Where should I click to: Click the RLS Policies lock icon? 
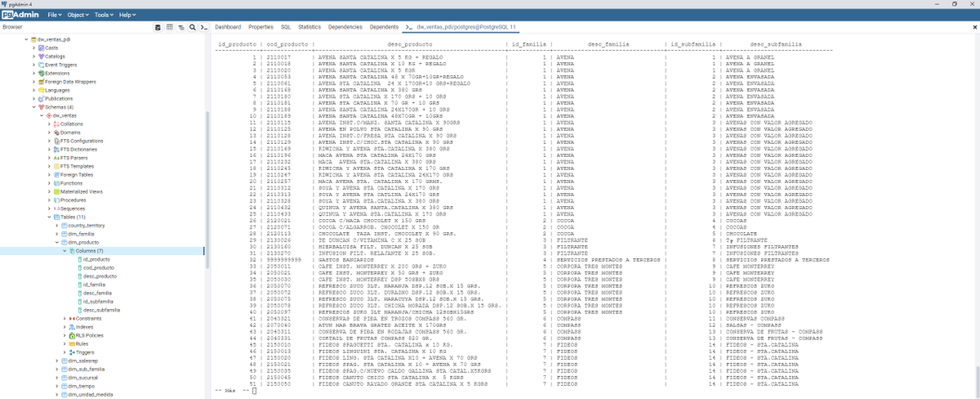tap(72, 335)
